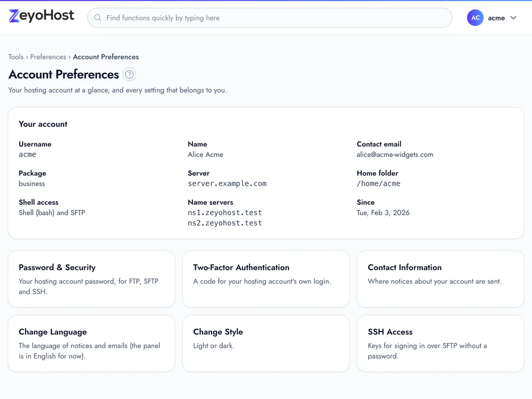Open help icon beside Account Preferences

[x=129, y=74]
